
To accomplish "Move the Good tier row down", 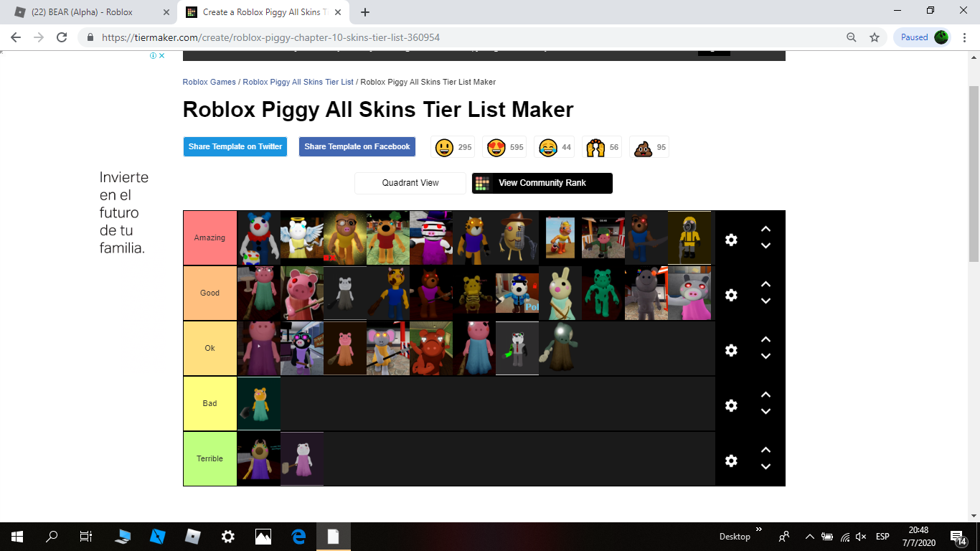I will pos(765,301).
